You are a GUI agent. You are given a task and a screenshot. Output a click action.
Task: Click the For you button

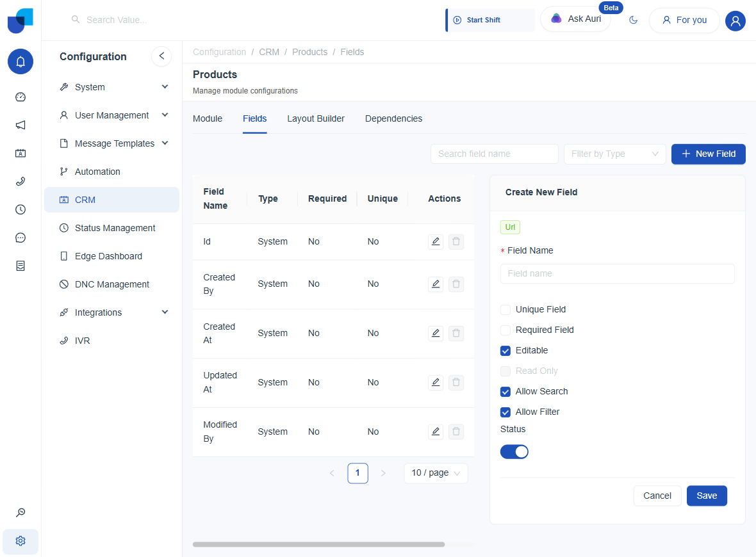[x=684, y=20]
